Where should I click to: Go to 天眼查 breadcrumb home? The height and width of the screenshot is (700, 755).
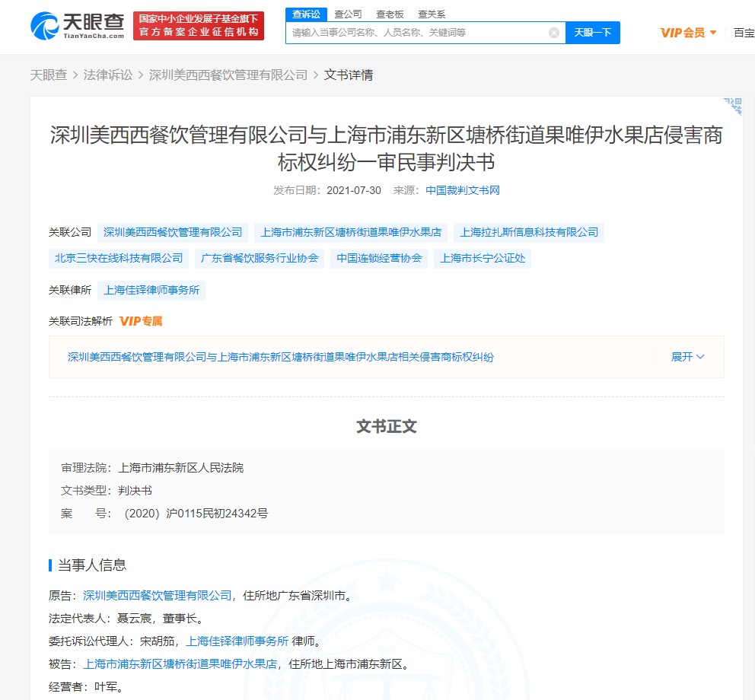point(49,75)
